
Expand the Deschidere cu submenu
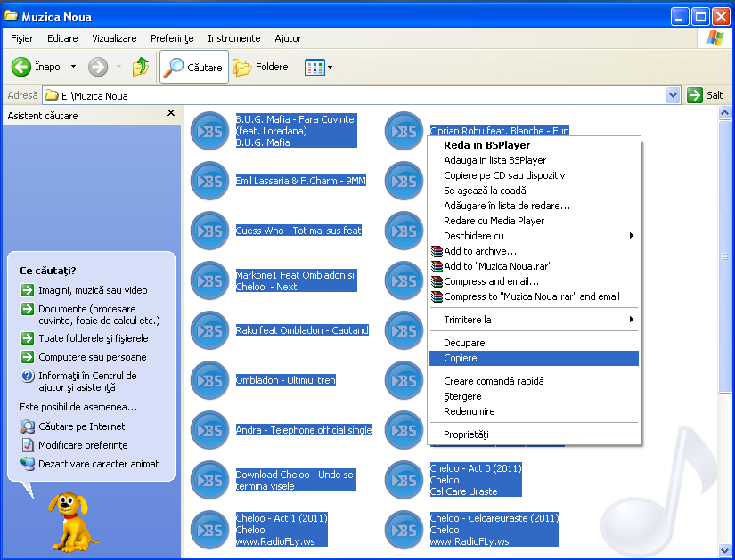tap(534, 236)
